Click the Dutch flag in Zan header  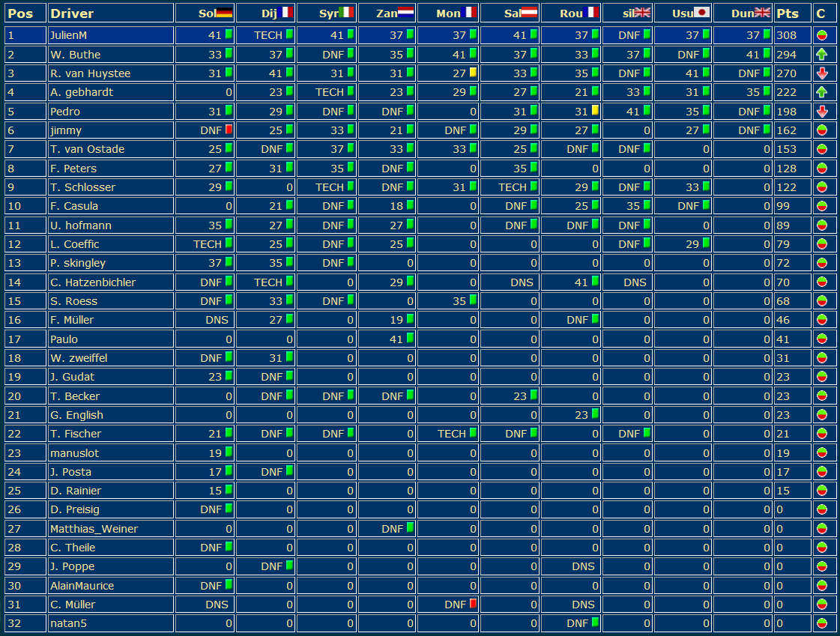[405, 13]
